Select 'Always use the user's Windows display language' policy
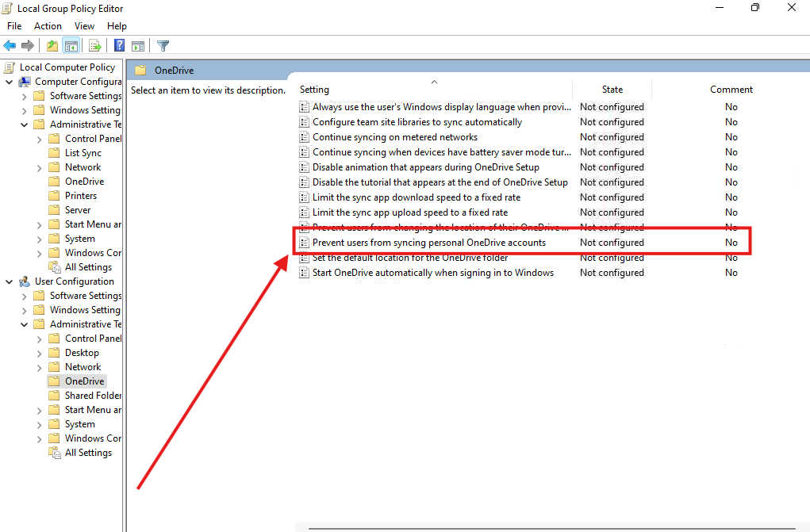This screenshot has width=810, height=532. coord(442,107)
